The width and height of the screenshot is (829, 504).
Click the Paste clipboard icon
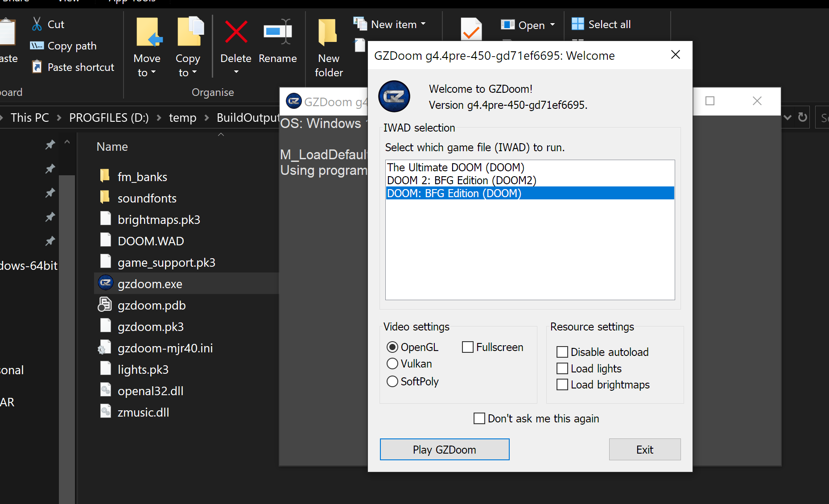click(x=8, y=32)
